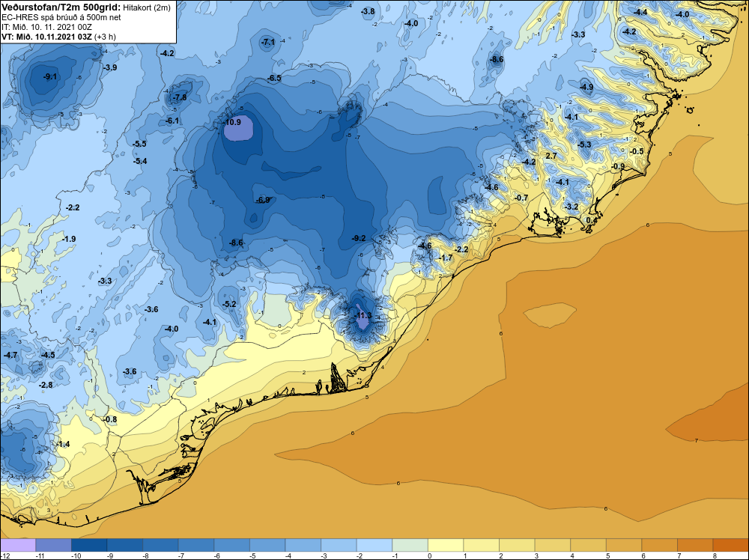Click the "-3.9" temperature value on the map
This screenshot has height=560, width=749.
point(110,67)
